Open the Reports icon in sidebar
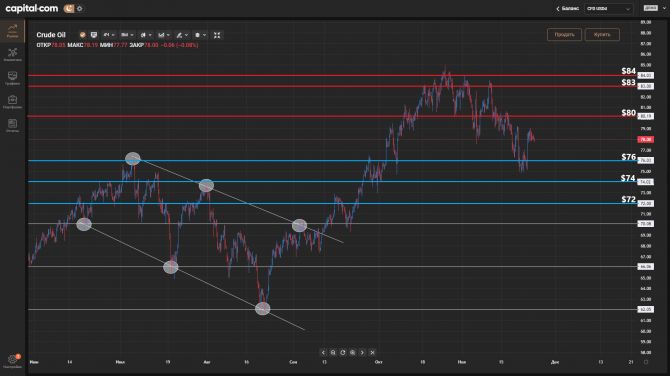This screenshot has height=376, width=670. (12, 126)
